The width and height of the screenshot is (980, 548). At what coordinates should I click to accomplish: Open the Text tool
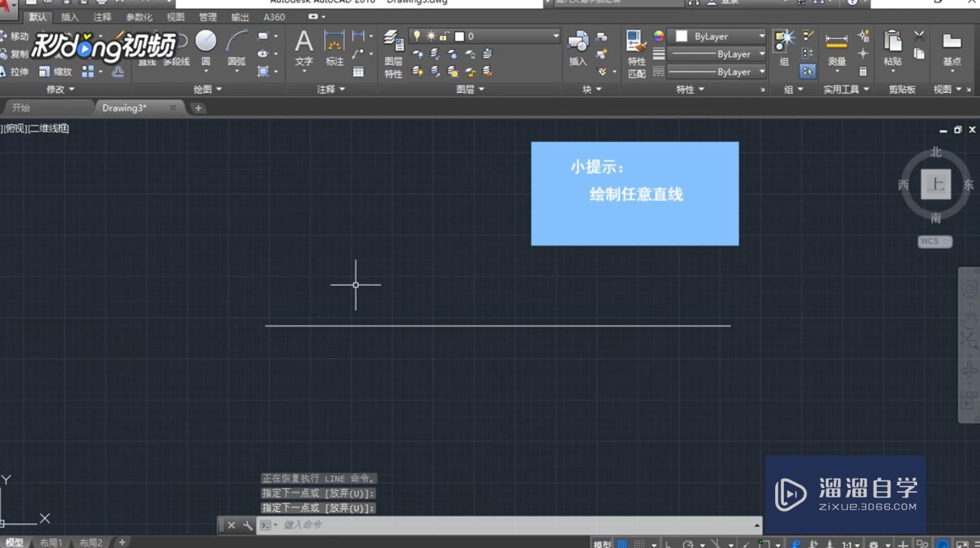coord(303,46)
